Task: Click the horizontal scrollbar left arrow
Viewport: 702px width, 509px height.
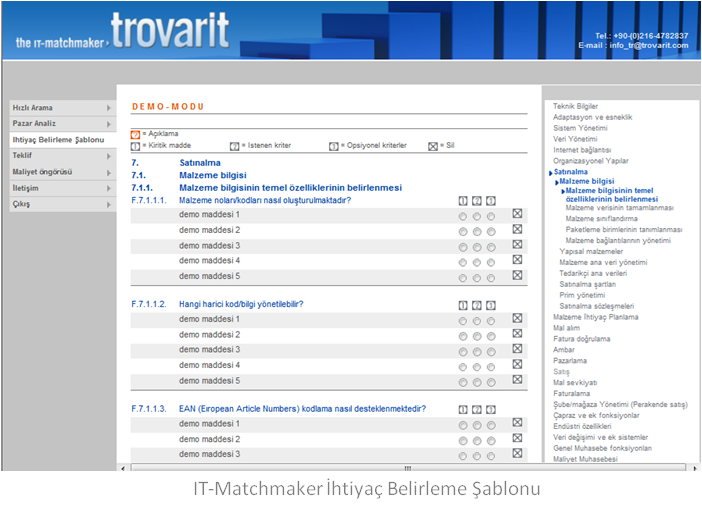Action: point(123,468)
